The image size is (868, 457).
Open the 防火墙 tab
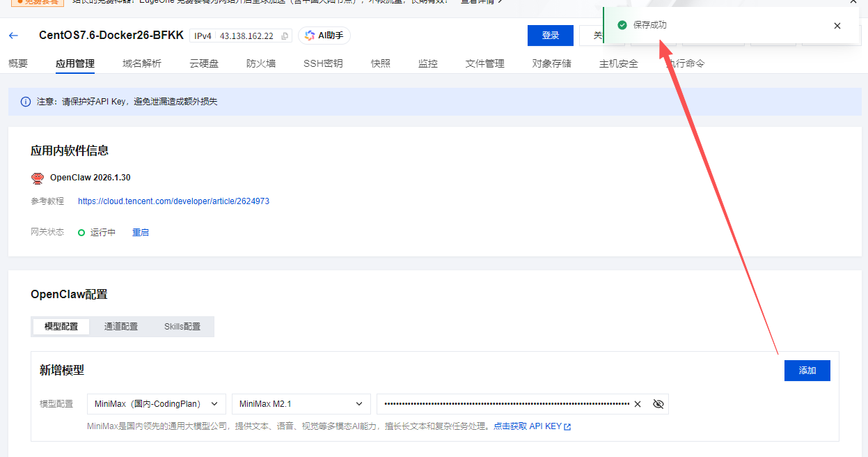click(261, 63)
